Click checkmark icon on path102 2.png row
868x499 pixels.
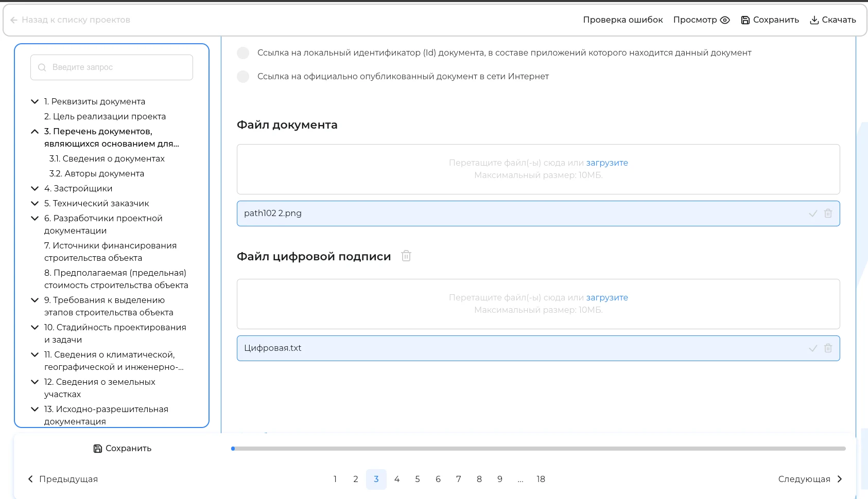click(813, 213)
